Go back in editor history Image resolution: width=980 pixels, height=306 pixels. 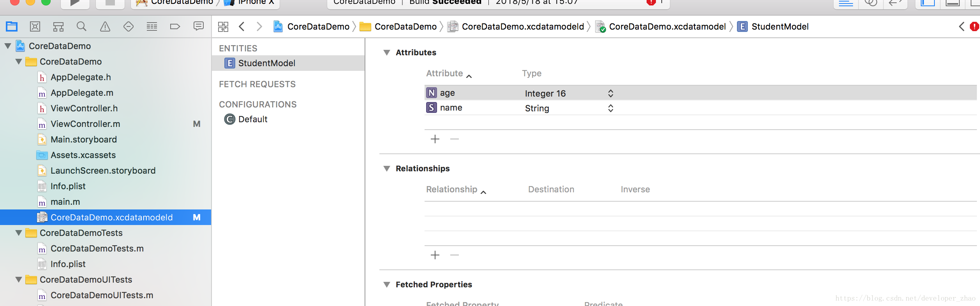point(242,26)
